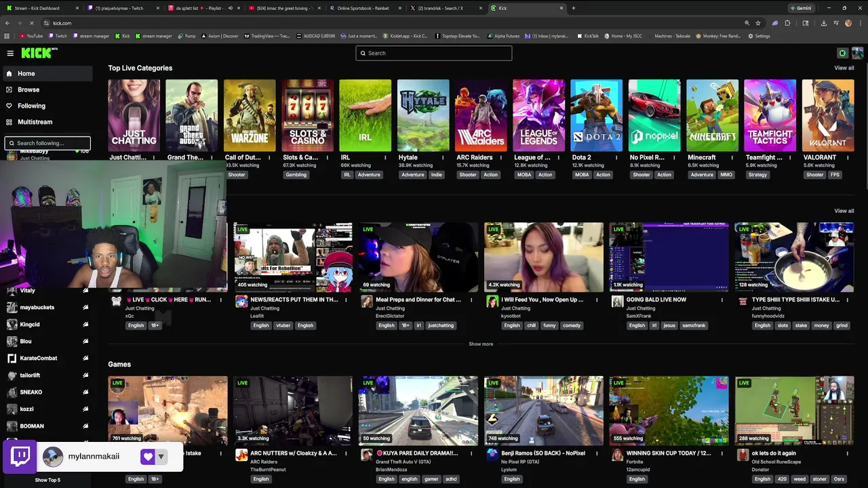Open the Gemini button in tab strip
Image resolution: width=868 pixels, height=488 pixels.
(x=800, y=8)
